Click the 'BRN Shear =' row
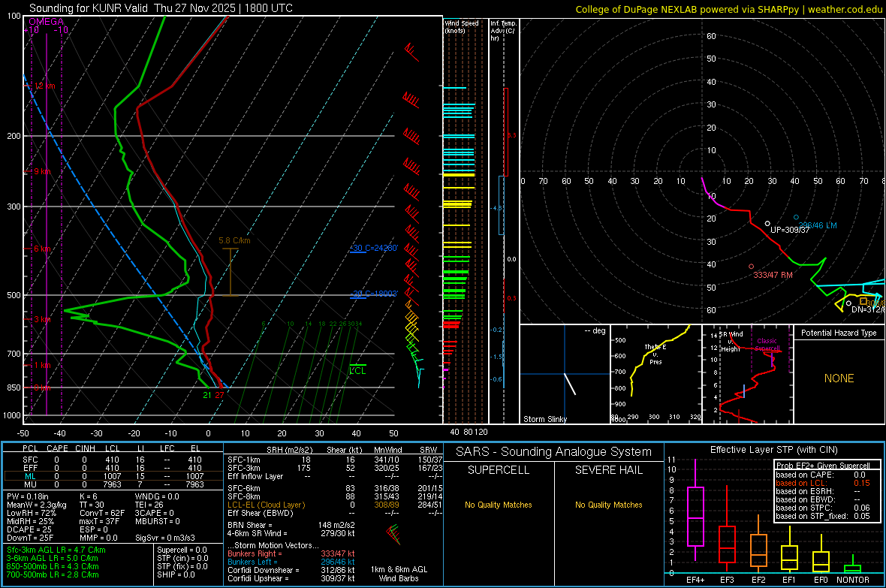Viewport: 886px width, 588px height. [x=291, y=525]
